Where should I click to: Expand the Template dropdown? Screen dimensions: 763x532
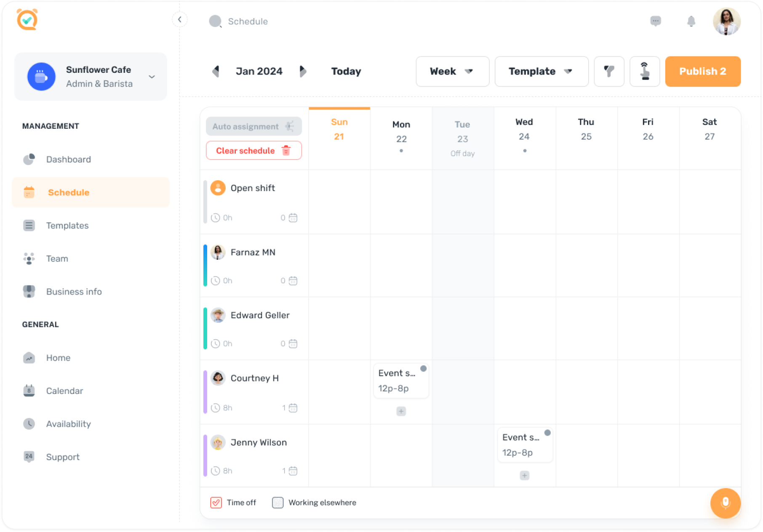[x=541, y=72]
